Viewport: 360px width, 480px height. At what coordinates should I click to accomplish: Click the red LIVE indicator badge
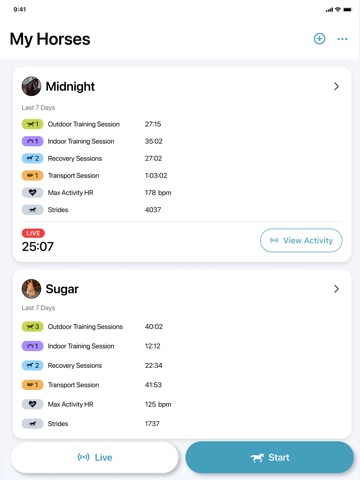[x=33, y=233]
